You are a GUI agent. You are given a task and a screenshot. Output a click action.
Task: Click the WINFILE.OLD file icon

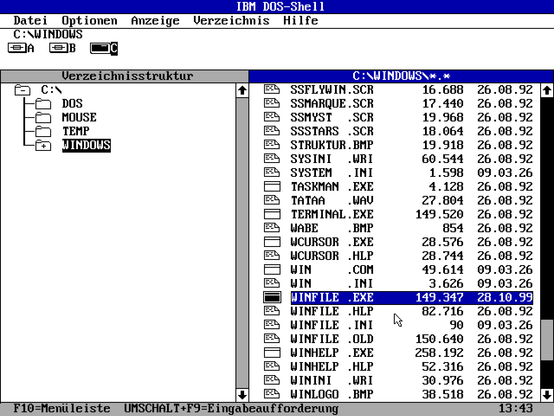pyautogui.click(x=272, y=339)
